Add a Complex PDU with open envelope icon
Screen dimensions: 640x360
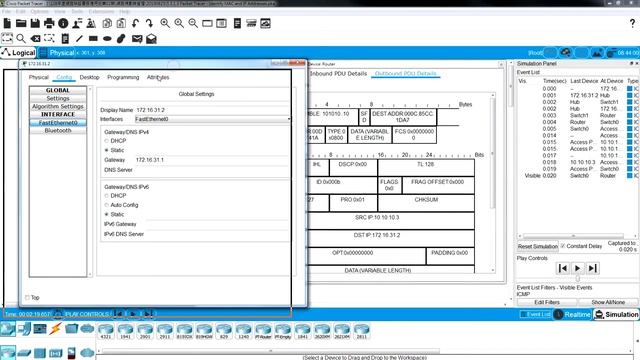[x=151, y=39]
